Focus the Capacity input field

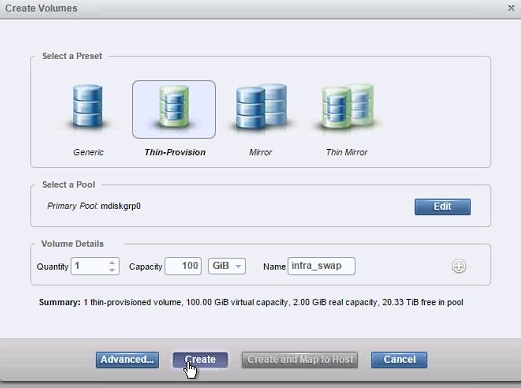click(x=183, y=266)
